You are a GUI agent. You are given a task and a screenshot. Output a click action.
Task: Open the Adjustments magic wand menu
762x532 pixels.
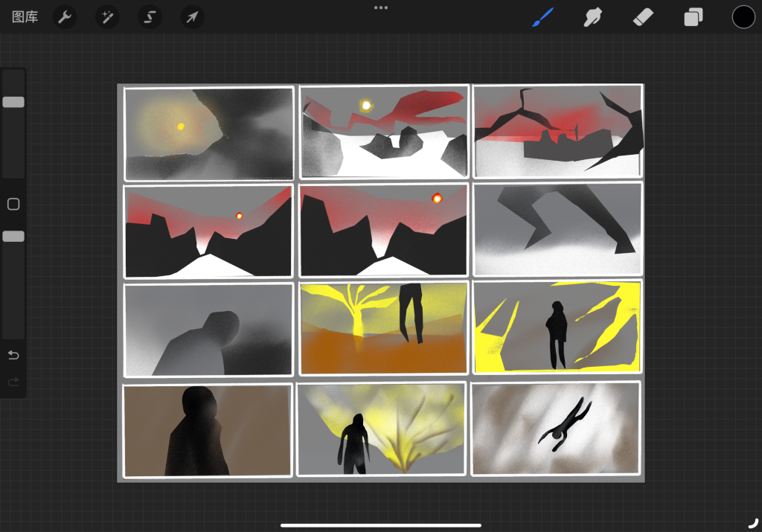[107, 17]
